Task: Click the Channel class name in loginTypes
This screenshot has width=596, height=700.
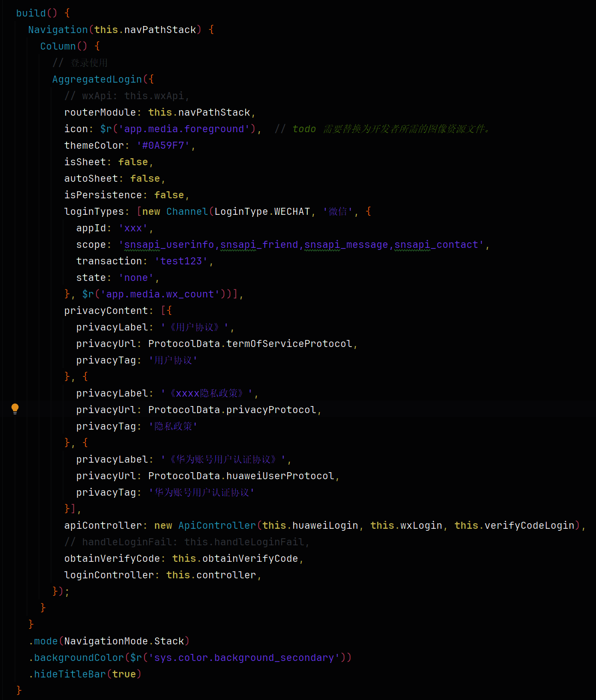Action: (x=187, y=211)
